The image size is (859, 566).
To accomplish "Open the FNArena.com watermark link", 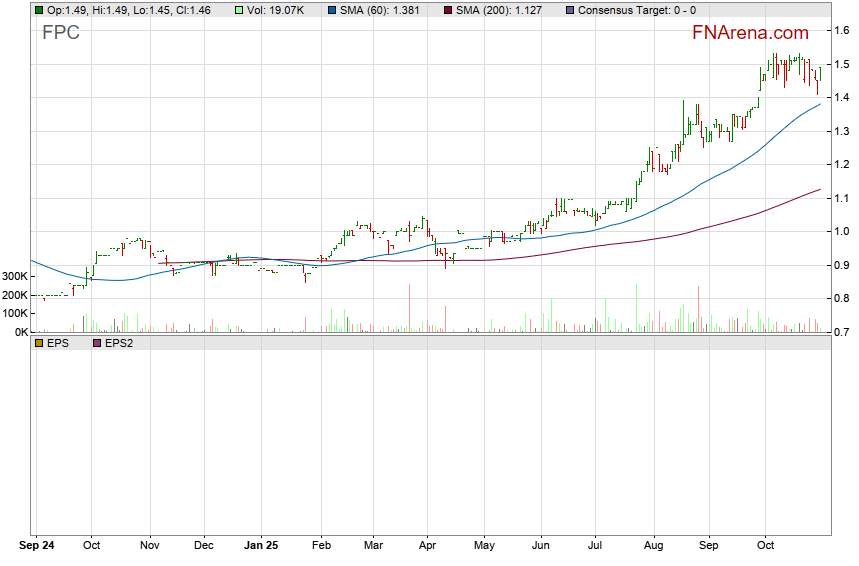I will [x=750, y=32].
